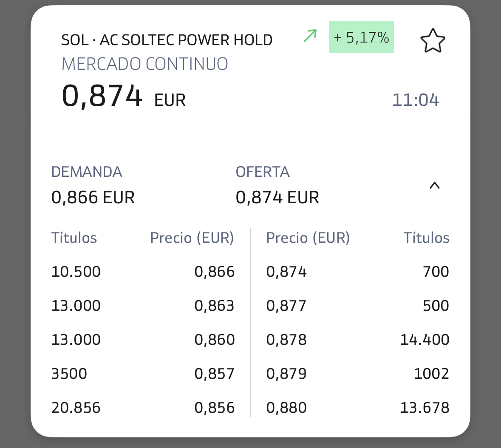The width and height of the screenshot is (501, 448).
Task: Add SOL to favorites with star icon
Action: pos(433,41)
